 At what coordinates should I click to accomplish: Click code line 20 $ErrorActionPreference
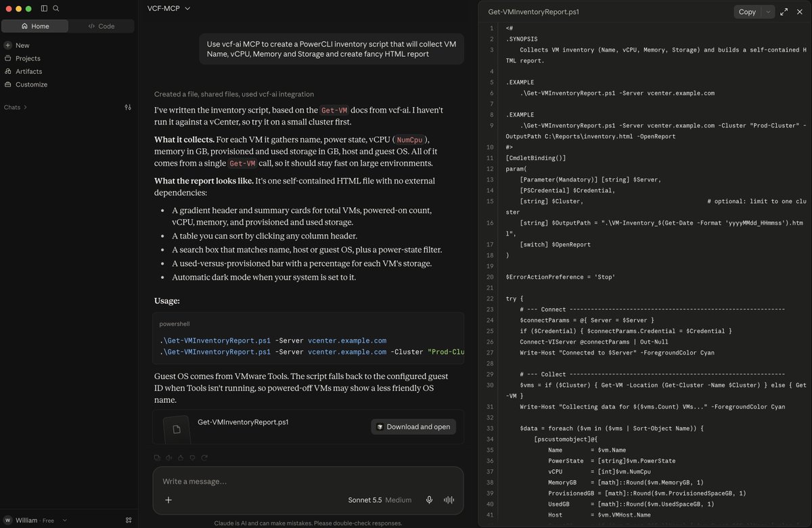(x=560, y=277)
